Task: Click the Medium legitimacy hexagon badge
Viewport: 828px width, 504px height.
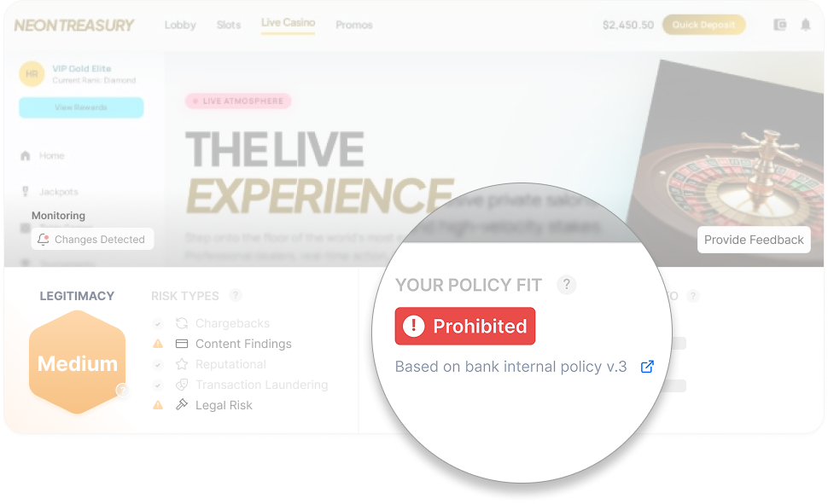Action: [77, 362]
